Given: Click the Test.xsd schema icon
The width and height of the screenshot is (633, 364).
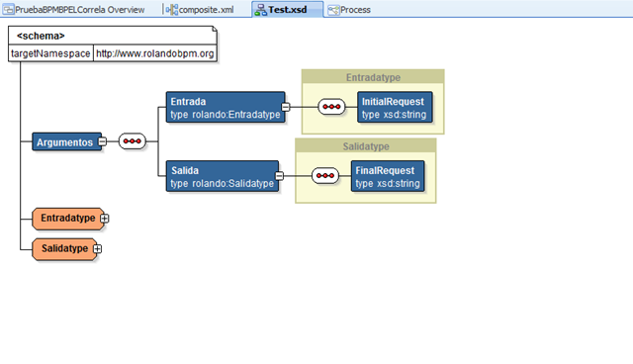Looking at the screenshot, I should (x=261, y=10).
